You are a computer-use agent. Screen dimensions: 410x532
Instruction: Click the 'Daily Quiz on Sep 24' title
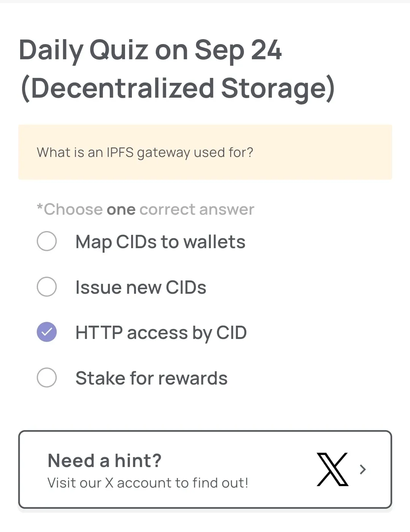[150, 49]
